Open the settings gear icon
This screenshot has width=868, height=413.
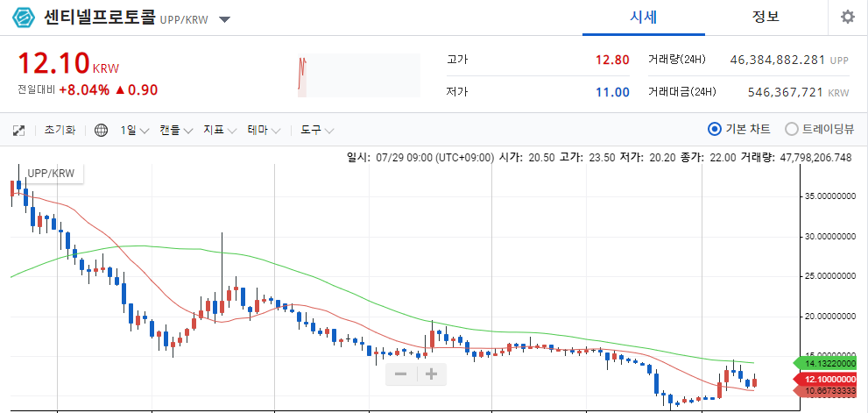(x=848, y=18)
